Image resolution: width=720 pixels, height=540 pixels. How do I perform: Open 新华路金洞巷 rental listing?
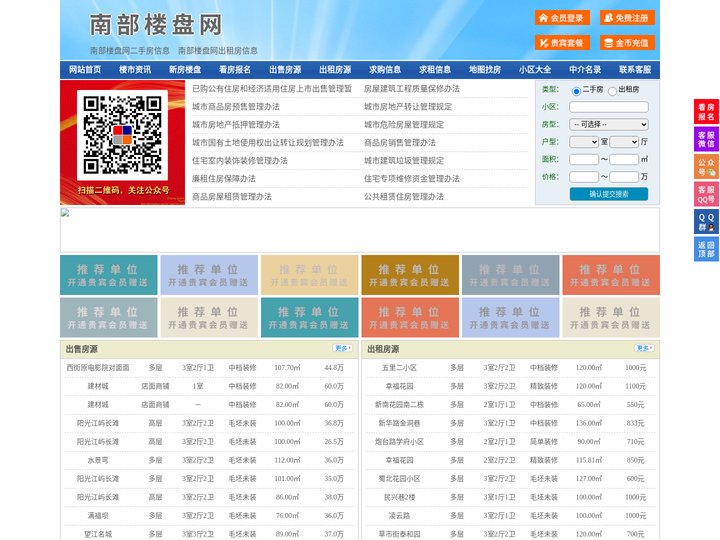[399, 423]
